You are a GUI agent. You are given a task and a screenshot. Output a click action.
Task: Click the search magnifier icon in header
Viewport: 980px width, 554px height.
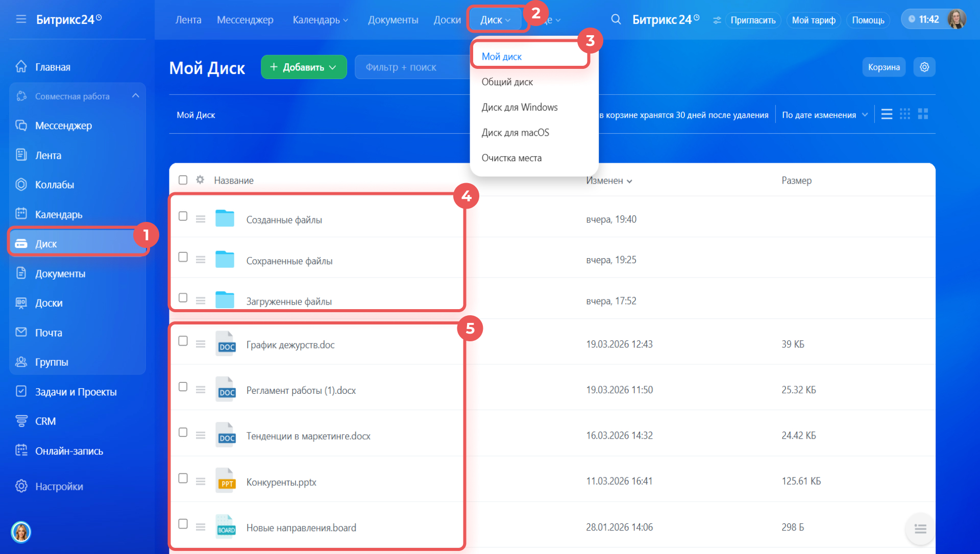click(616, 19)
